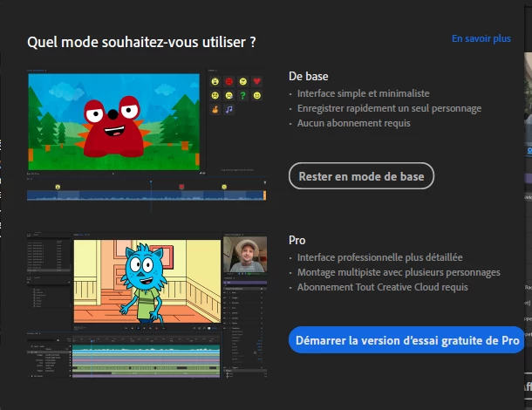This screenshot has height=410, width=532.
Task: Click 'Montage multipiste avec plusieurs personnages' text
Action: click(399, 272)
